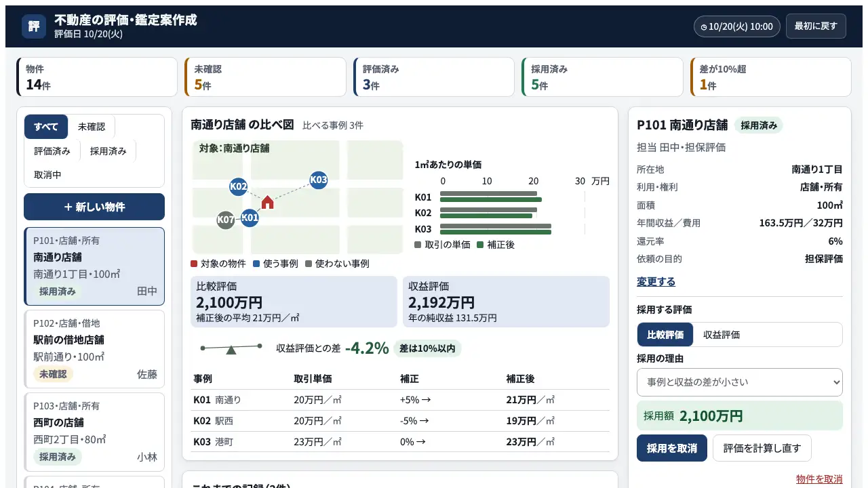868x488 pixels.
Task: Click the 差は10%以内 badge
Action: coord(427,348)
